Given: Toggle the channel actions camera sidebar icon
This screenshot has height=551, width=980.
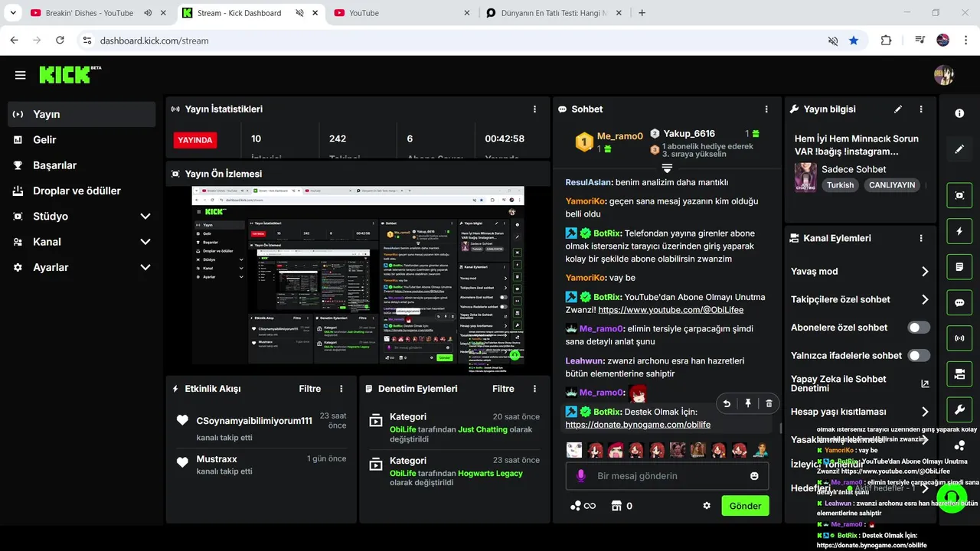Looking at the screenshot, I should coord(959,374).
